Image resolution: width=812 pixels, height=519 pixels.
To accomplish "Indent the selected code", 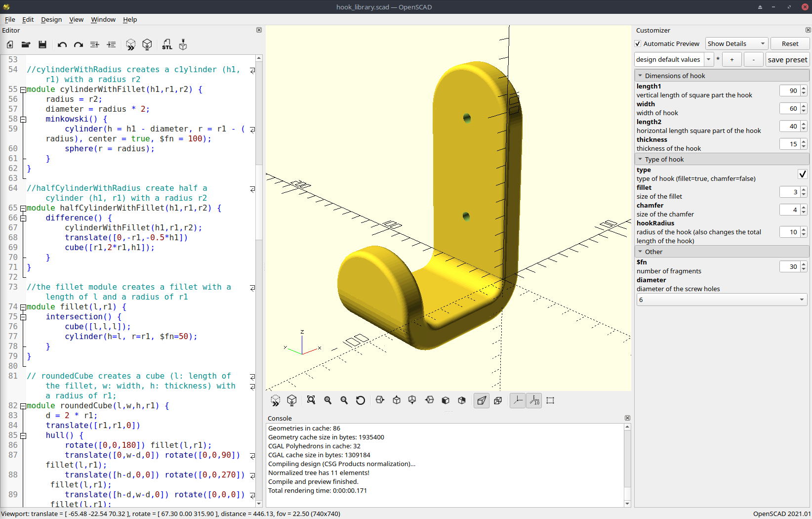I will (x=111, y=45).
